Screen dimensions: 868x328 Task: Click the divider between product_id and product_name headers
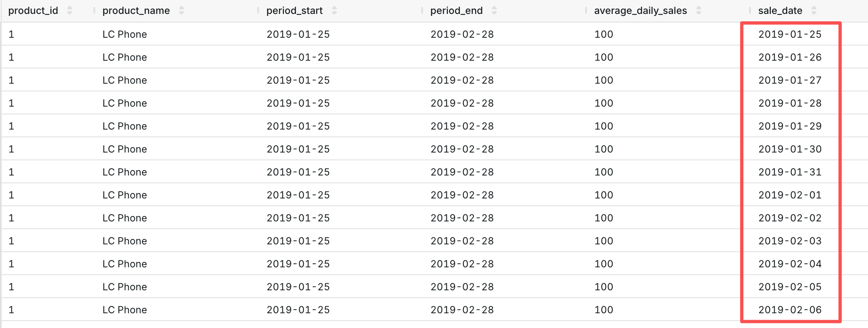tap(94, 11)
